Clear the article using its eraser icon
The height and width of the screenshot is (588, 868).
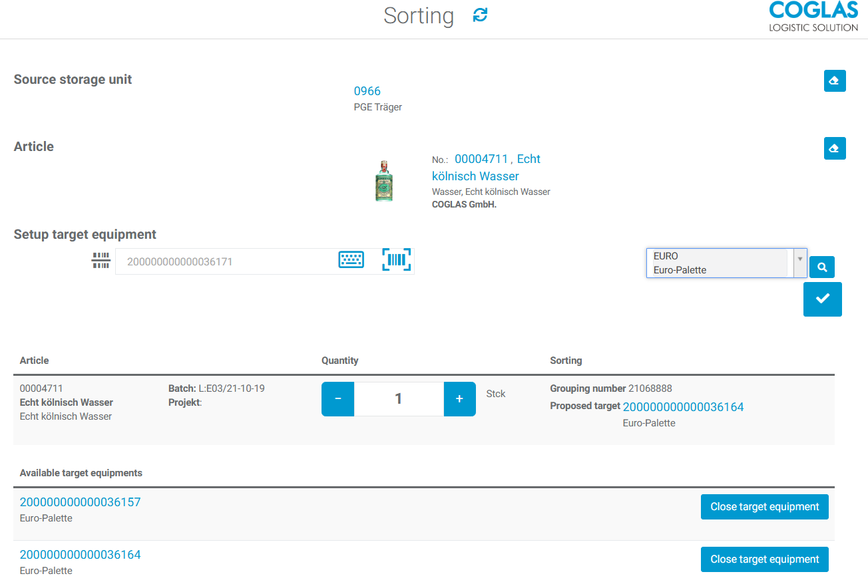835,148
